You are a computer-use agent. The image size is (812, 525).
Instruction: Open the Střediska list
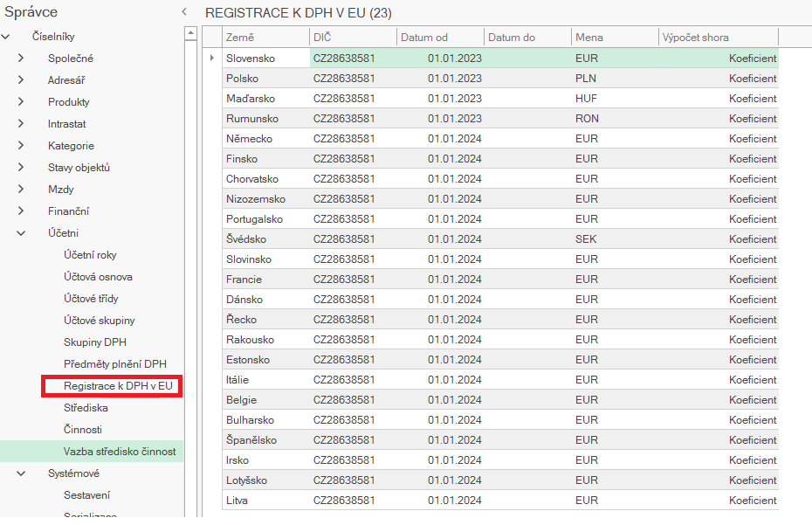[x=86, y=408]
